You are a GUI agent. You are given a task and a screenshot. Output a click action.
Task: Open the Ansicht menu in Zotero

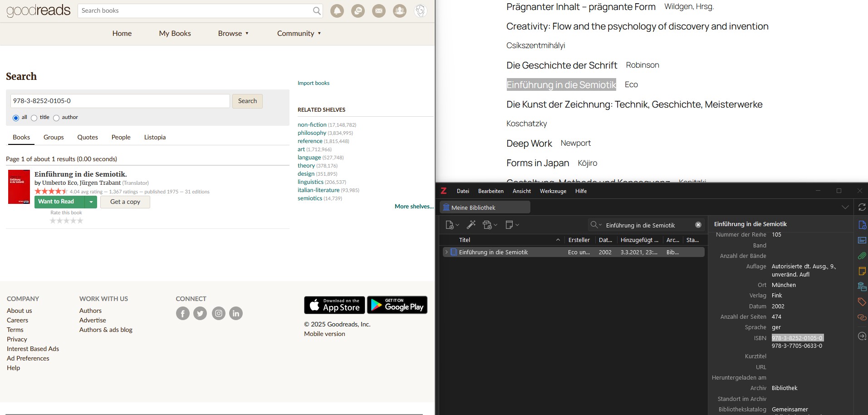(522, 191)
